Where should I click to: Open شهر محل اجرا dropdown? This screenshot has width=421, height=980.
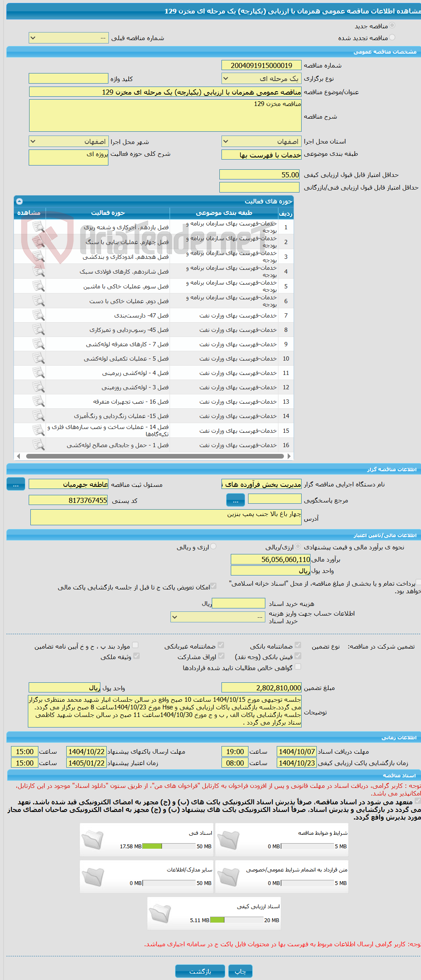click(69, 141)
